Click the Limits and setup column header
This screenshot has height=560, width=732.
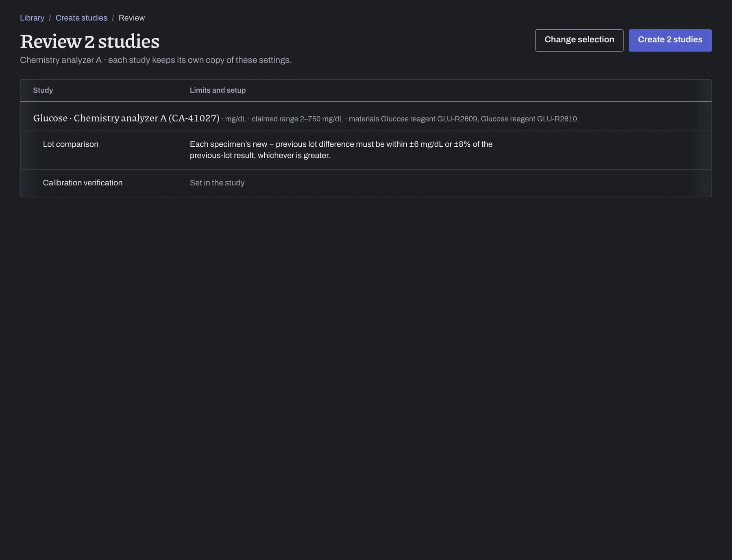pos(218,90)
